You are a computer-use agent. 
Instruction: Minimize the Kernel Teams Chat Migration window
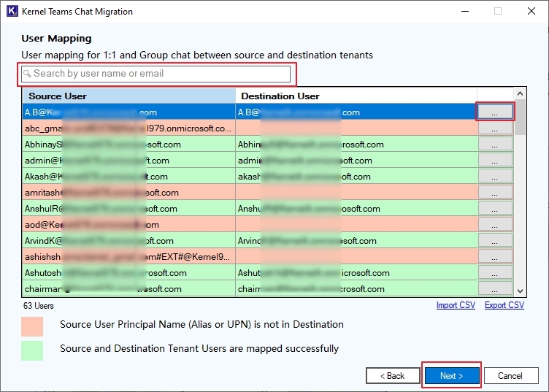coord(465,11)
